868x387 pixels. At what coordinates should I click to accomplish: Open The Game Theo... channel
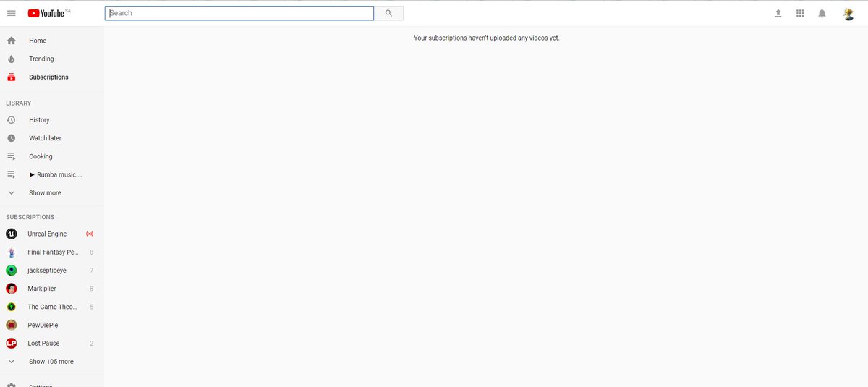pyautogui.click(x=52, y=307)
